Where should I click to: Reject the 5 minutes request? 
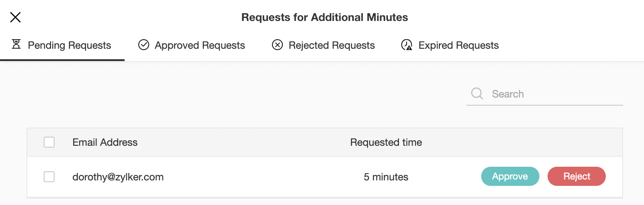[577, 176]
